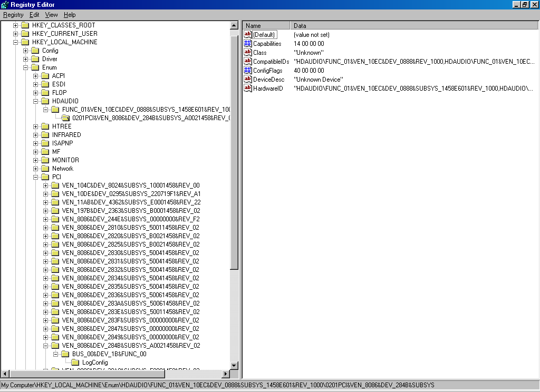Click the HKEY_CLASSES_ROOT folder icon
Screen dimensions: 540x392
tap(25, 25)
